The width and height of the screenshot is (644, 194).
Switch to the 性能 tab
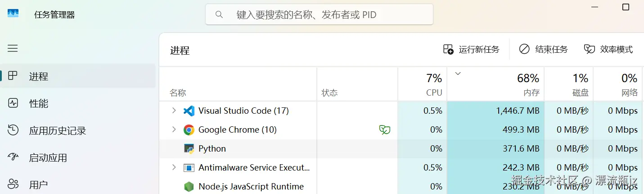coord(78,103)
